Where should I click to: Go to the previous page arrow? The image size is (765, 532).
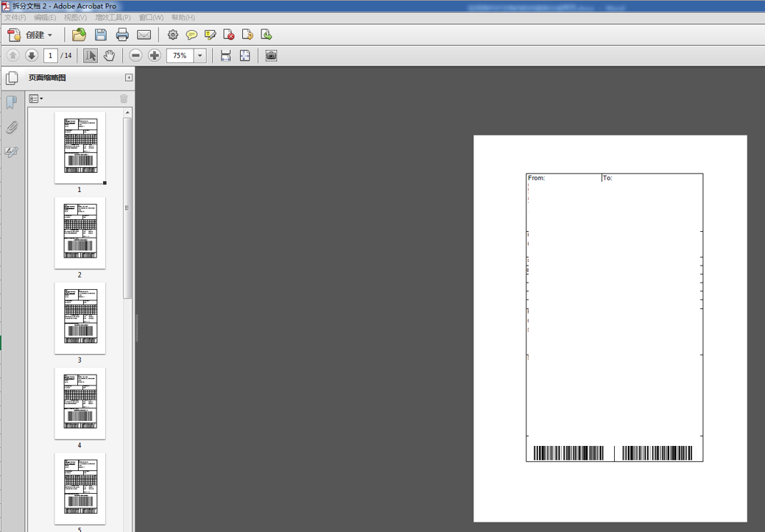(x=13, y=56)
